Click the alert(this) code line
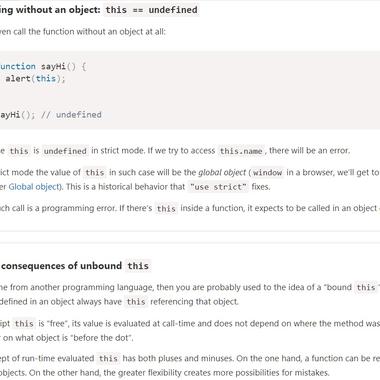This screenshot has height=380, width=380. tap(35, 79)
